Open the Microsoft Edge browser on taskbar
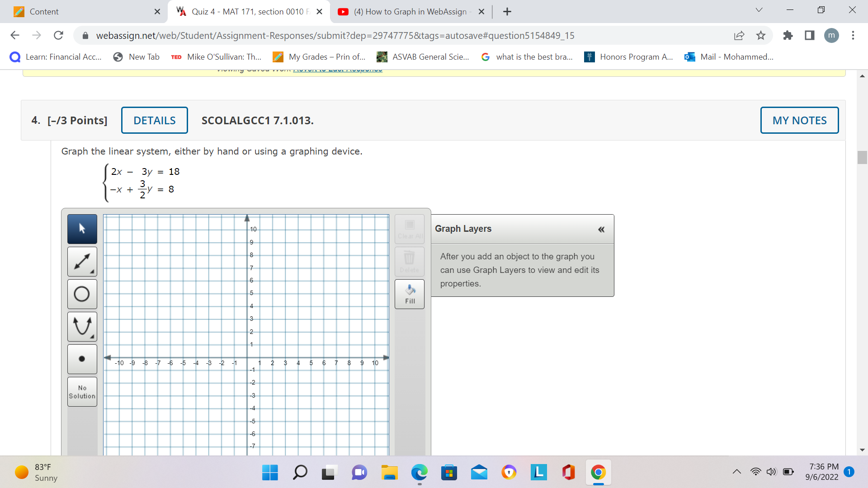Screen dimensions: 868x488 pyautogui.click(x=420, y=473)
